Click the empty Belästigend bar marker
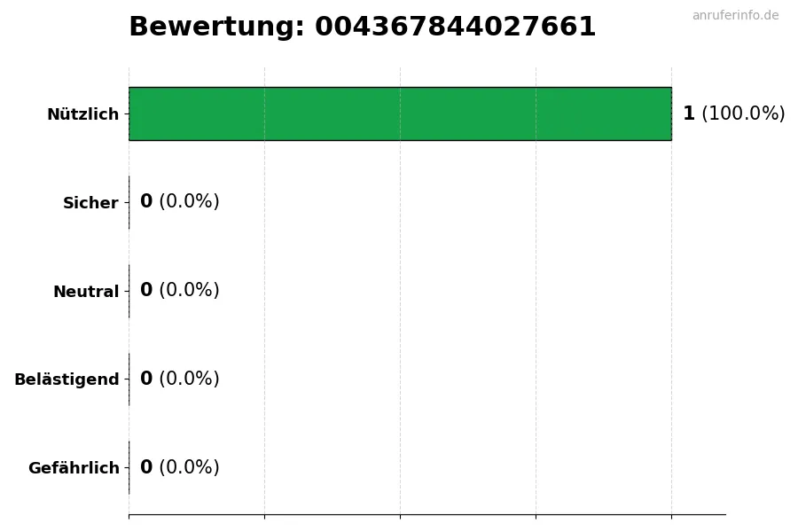 [129, 379]
